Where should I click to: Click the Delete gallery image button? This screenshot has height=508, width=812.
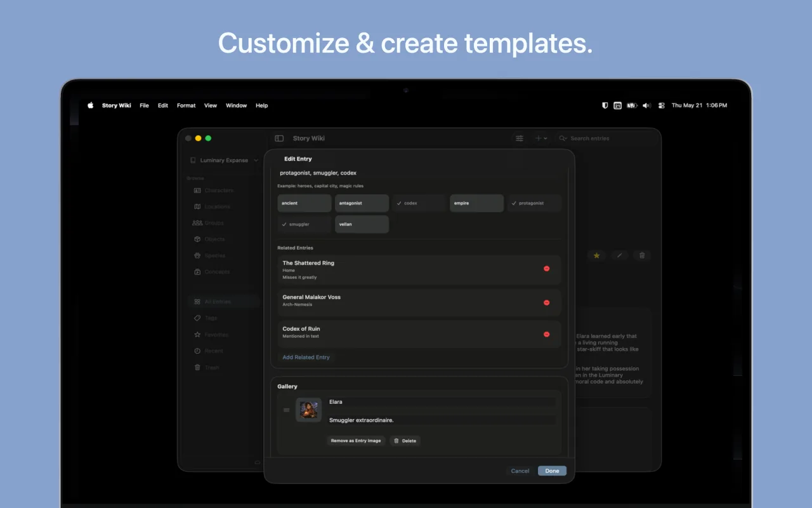pos(405,441)
